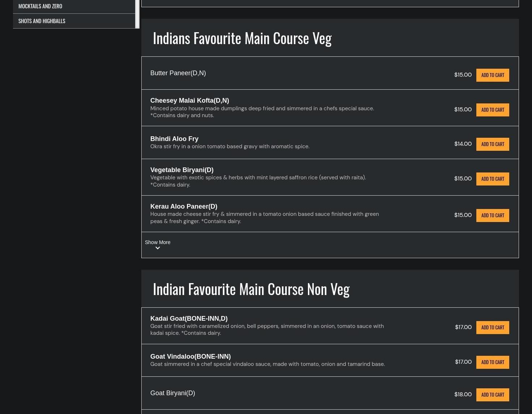The image size is (532, 414).
Task: Click the category sidebar scrollbar
Action: [137, 14]
